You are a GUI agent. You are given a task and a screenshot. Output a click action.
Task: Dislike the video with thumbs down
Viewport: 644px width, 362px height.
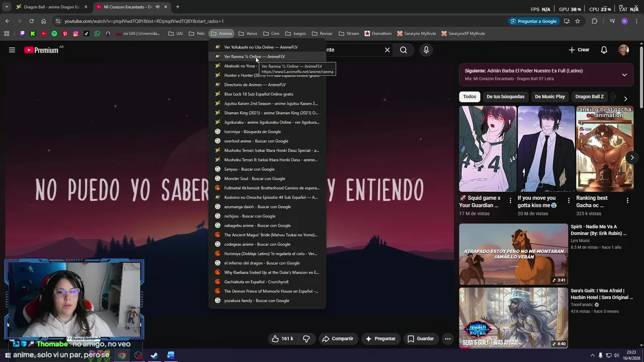tap(306, 339)
